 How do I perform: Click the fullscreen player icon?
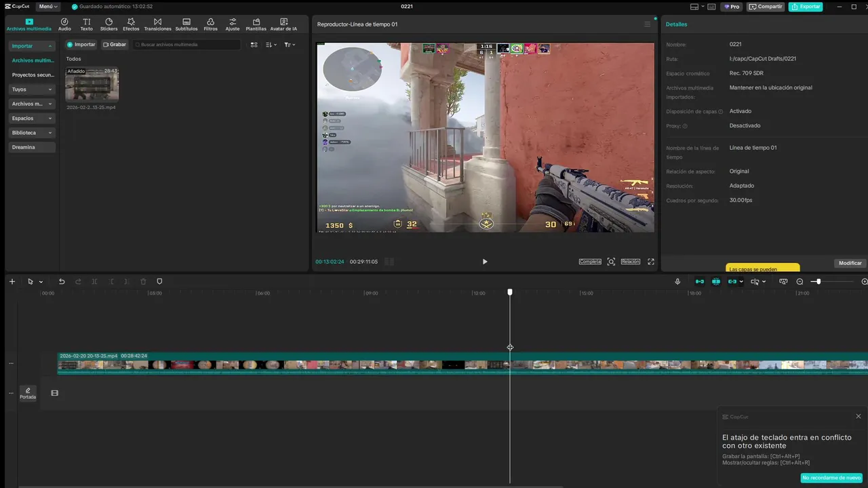pyautogui.click(x=651, y=262)
